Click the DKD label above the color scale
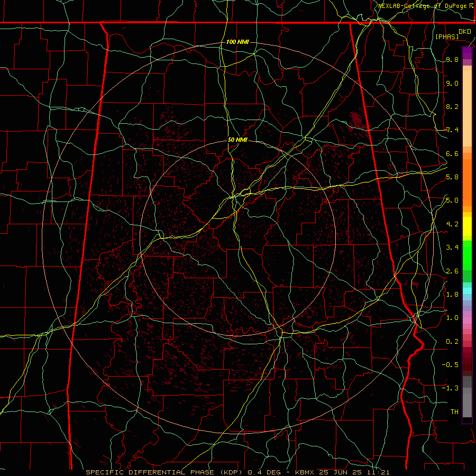This screenshot has height=476, width=476. click(x=465, y=32)
